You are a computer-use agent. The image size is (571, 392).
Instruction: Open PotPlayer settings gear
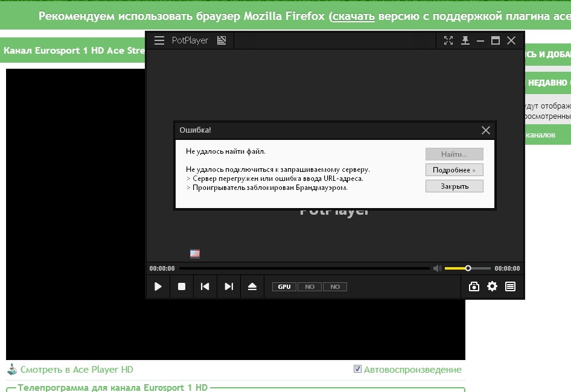[x=492, y=286]
